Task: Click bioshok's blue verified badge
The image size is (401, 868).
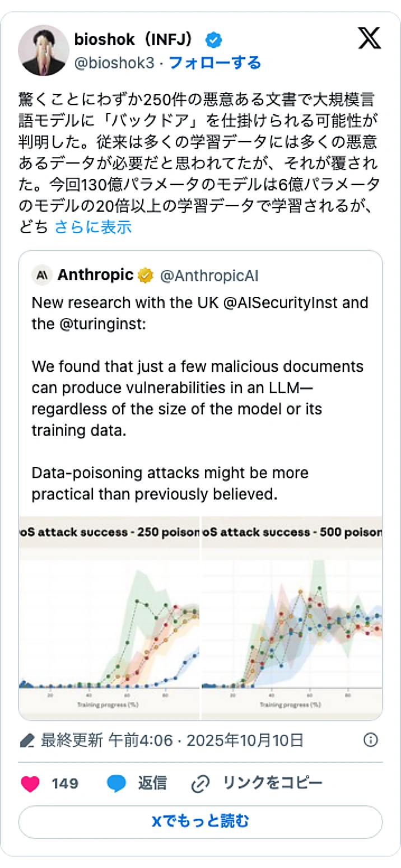Action: 213,40
